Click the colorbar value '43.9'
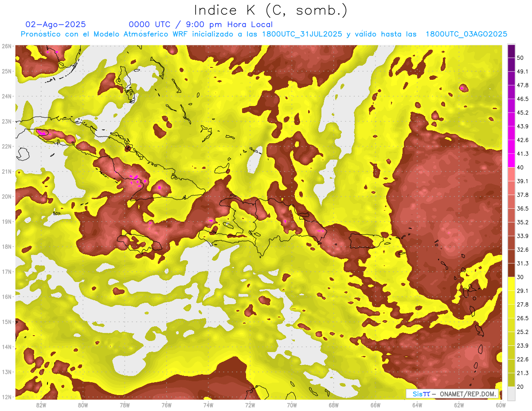The height and width of the screenshot is (411, 532). (x=523, y=126)
